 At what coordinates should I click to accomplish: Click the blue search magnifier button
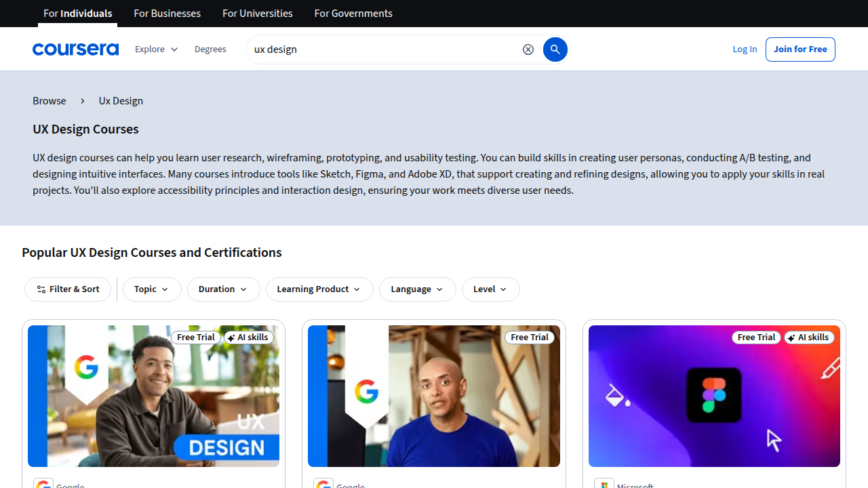[555, 49]
